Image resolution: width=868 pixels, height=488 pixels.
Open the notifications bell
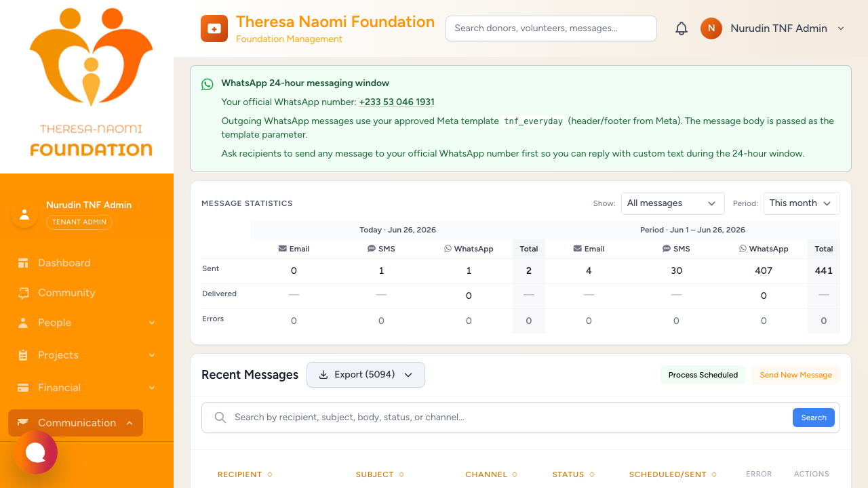pyautogui.click(x=682, y=28)
